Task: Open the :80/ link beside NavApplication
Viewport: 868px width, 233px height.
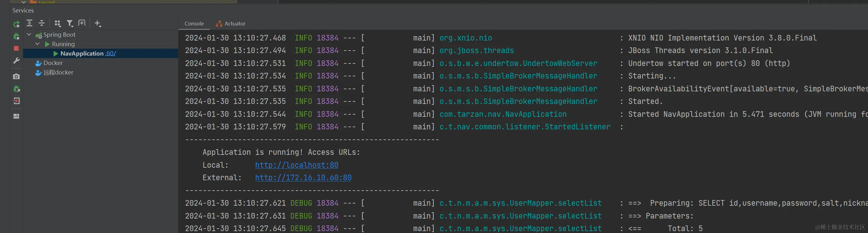Action: tap(111, 54)
